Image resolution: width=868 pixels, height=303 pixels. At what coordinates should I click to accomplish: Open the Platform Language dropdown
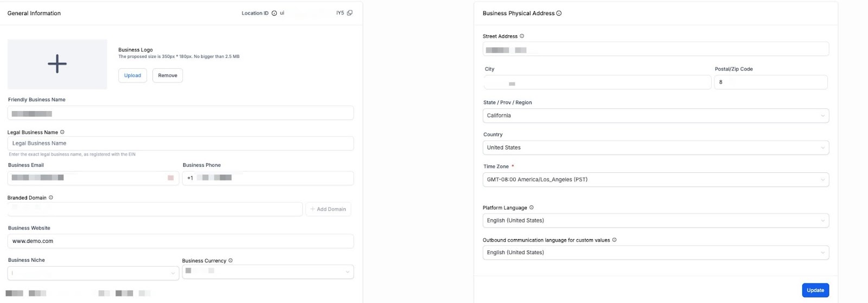(x=655, y=221)
